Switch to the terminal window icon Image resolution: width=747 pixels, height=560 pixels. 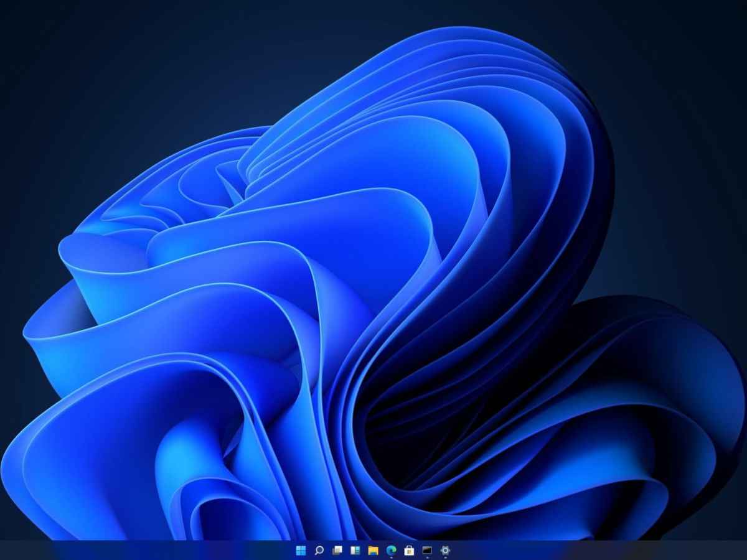click(x=427, y=550)
